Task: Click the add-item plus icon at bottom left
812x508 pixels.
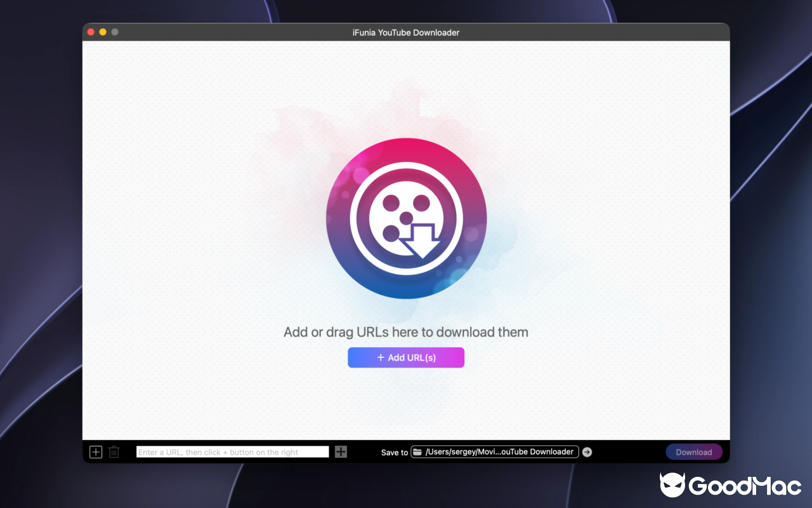Action: [x=96, y=452]
